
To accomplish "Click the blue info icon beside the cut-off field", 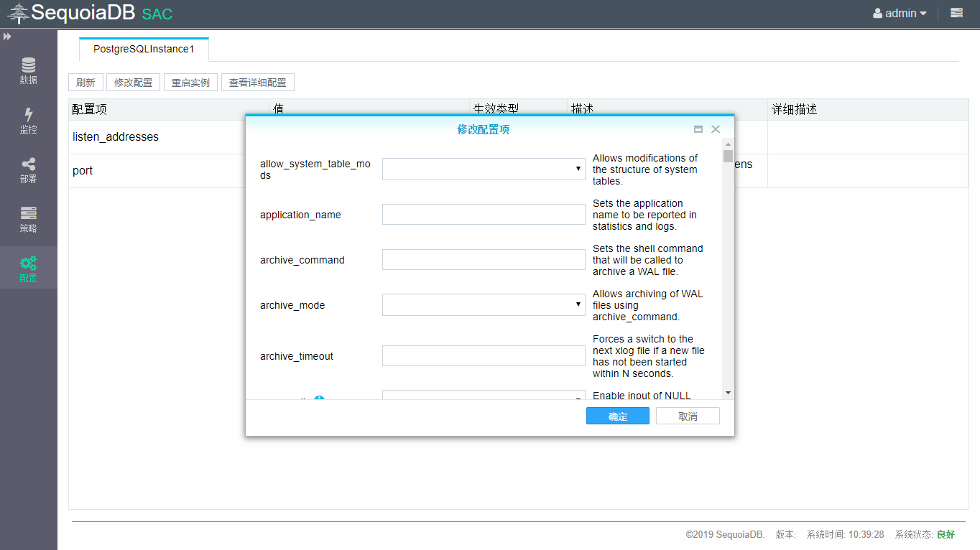I will [x=319, y=398].
